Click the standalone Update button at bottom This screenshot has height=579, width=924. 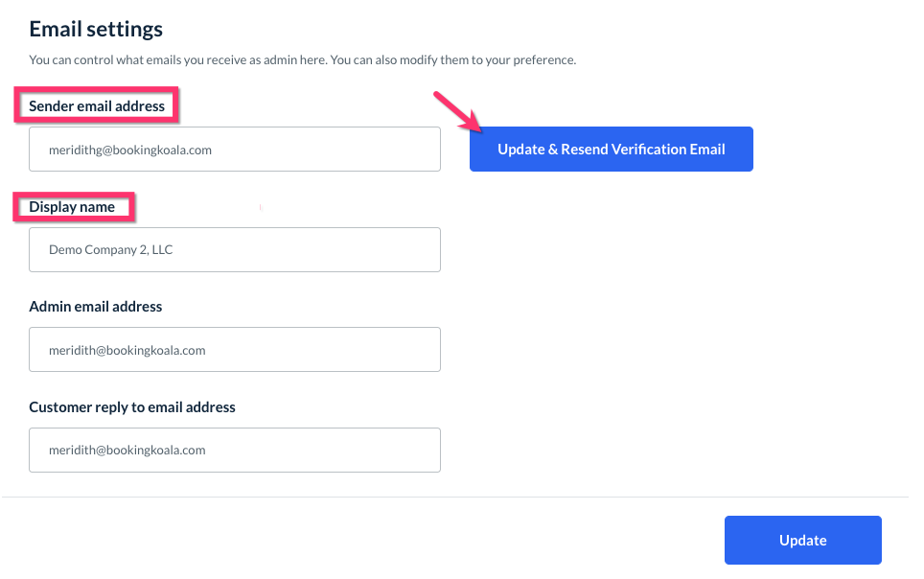coord(802,540)
